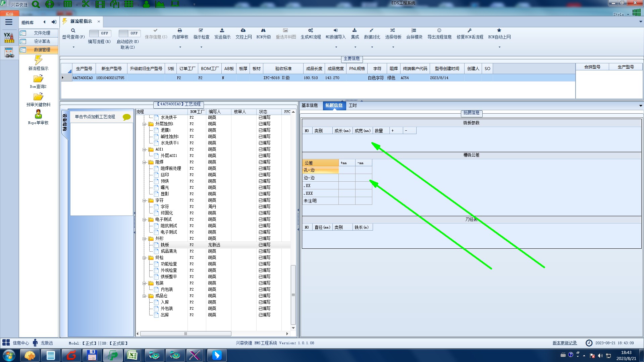Click the 文控上网 cloud upload icon
Image resolution: width=644 pixels, height=362 pixels.
pyautogui.click(x=243, y=31)
